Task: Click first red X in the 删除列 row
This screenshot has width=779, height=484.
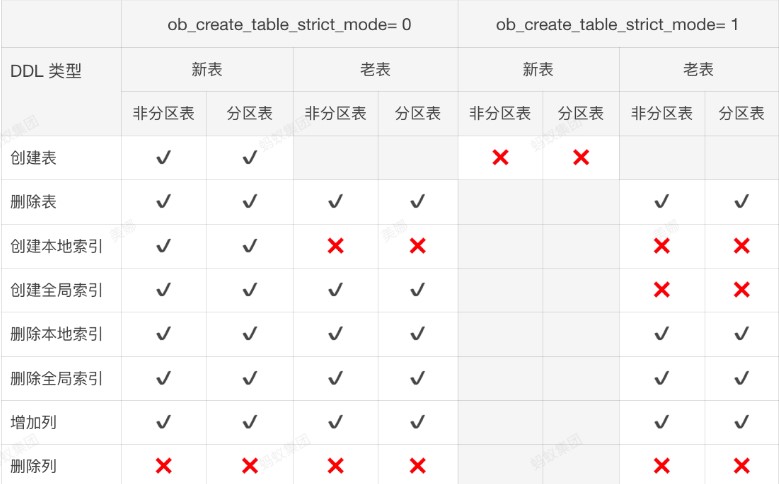Action: (163, 466)
